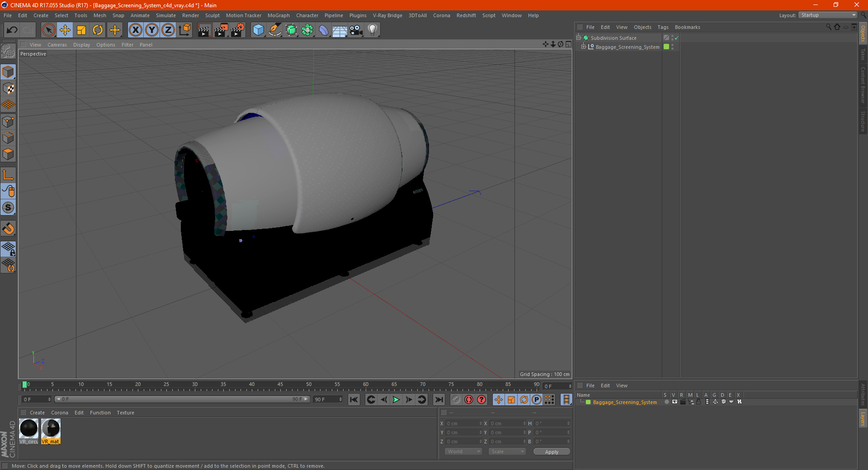Open the spline pen tool

(x=275, y=30)
